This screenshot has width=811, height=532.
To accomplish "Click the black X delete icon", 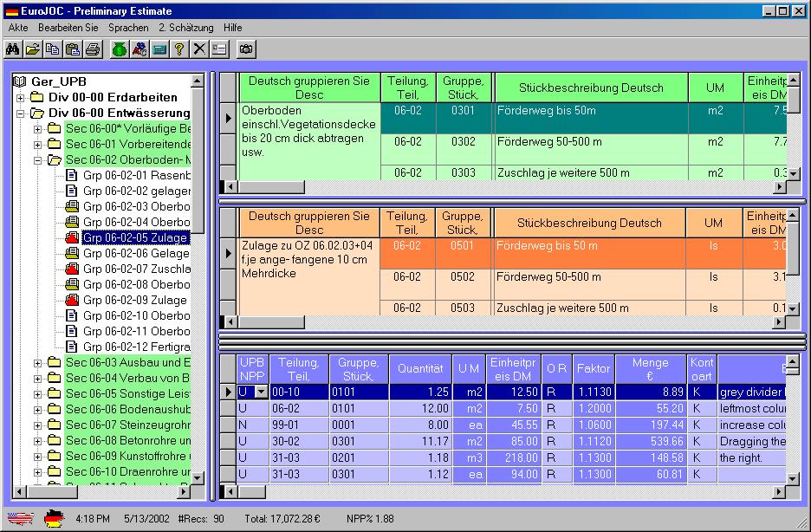I will pos(199,49).
